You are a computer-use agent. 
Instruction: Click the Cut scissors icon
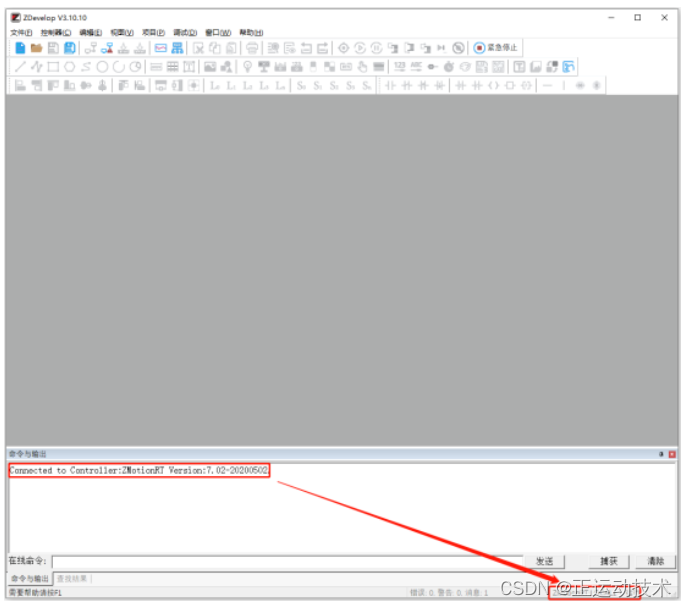click(x=198, y=48)
